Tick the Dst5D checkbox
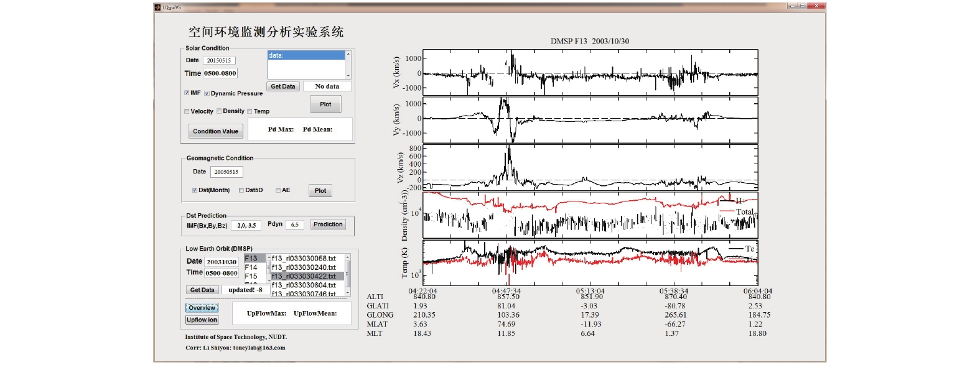The width and height of the screenshot is (980, 365). point(241,190)
